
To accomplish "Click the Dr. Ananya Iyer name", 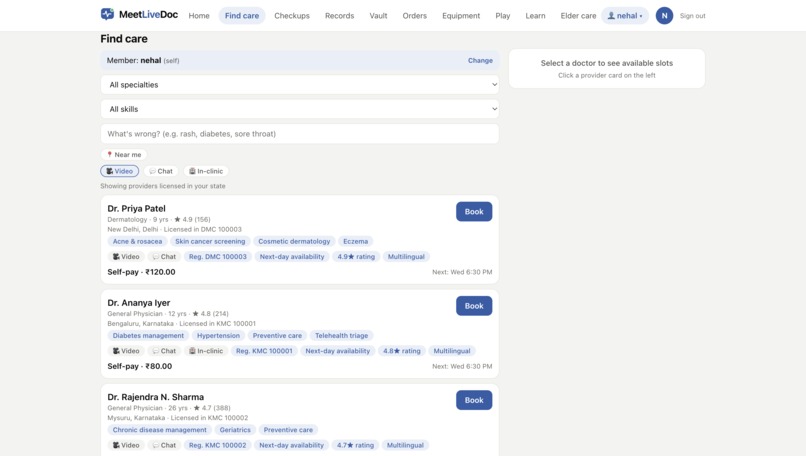I will click(x=139, y=303).
